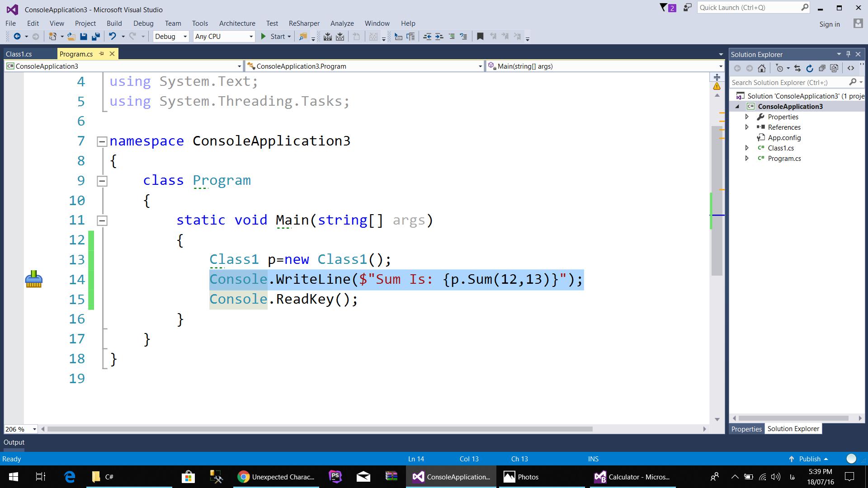The height and width of the screenshot is (488, 868).
Task: Open the Start button options arrow
Action: click(x=289, y=37)
